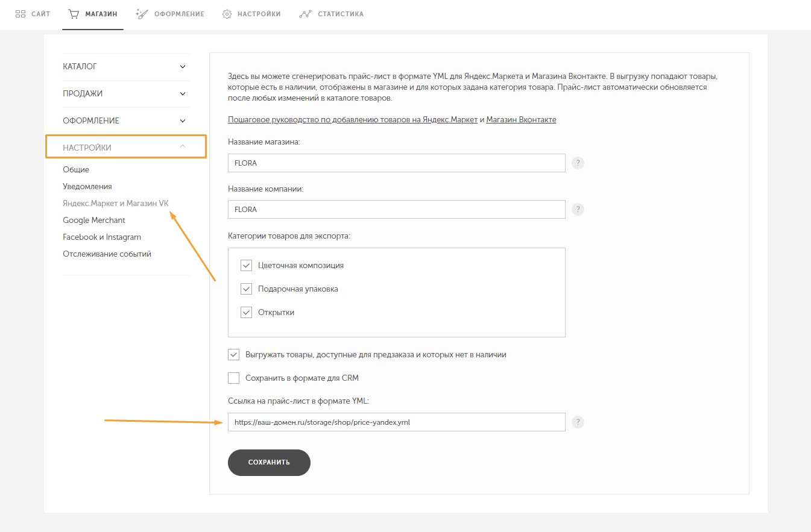Go to Facebook и Instagram settings
The width and height of the screenshot is (811, 532).
click(x=102, y=237)
